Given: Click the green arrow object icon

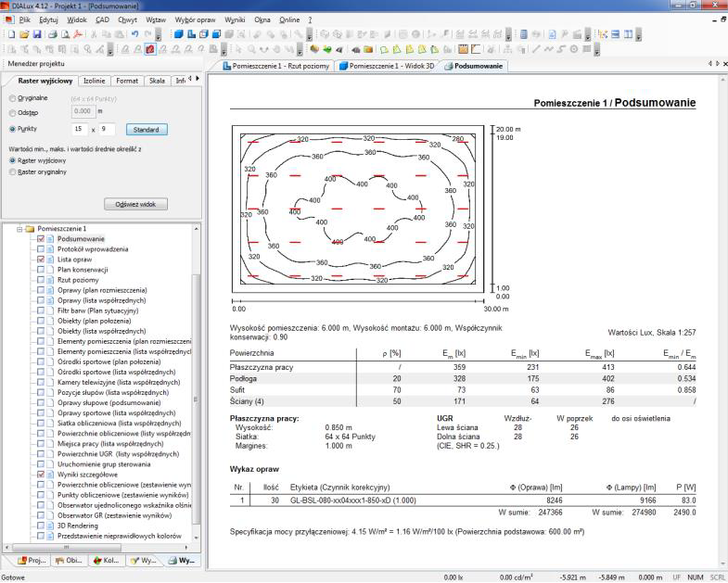Looking at the screenshot, I should click(326, 49).
